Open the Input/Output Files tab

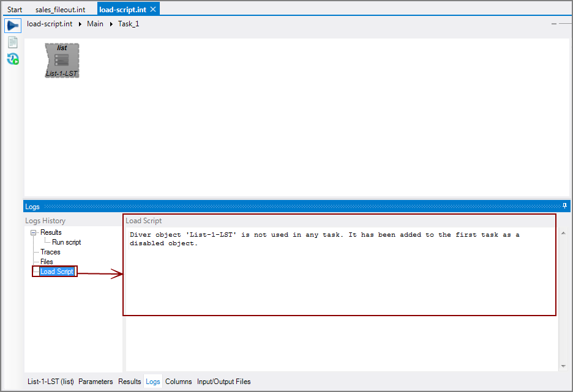223,381
